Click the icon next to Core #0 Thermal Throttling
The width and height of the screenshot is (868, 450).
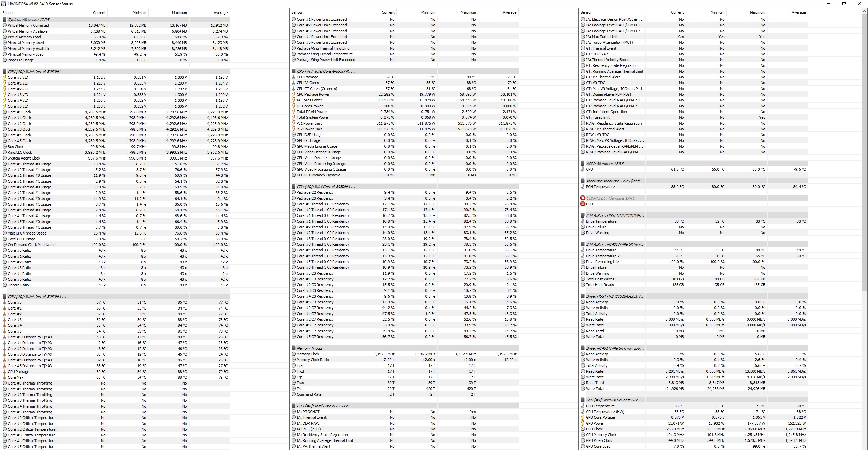point(5,383)
